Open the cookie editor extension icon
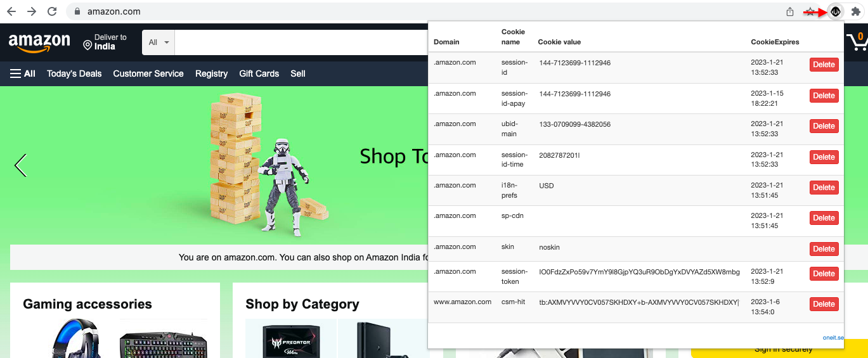This screenshot has height=358, width=868. click(x=836, y=11)
